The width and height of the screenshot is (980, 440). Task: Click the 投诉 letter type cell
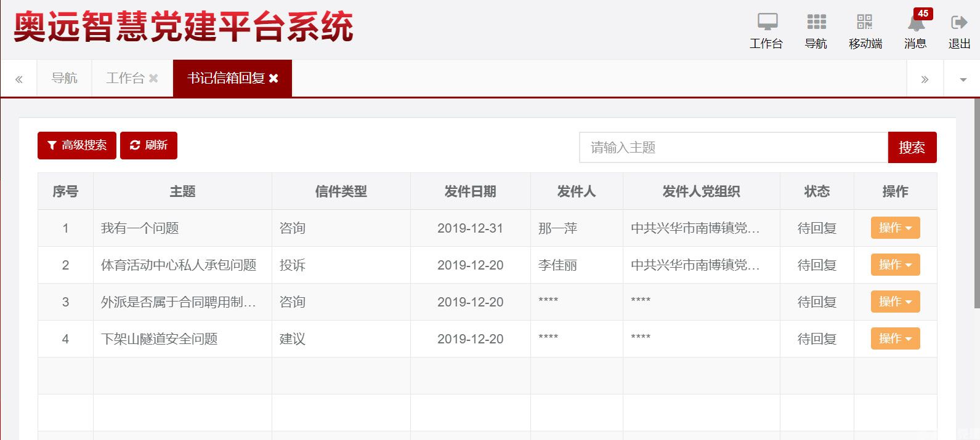pyautogui.click(x=341, y=265)
